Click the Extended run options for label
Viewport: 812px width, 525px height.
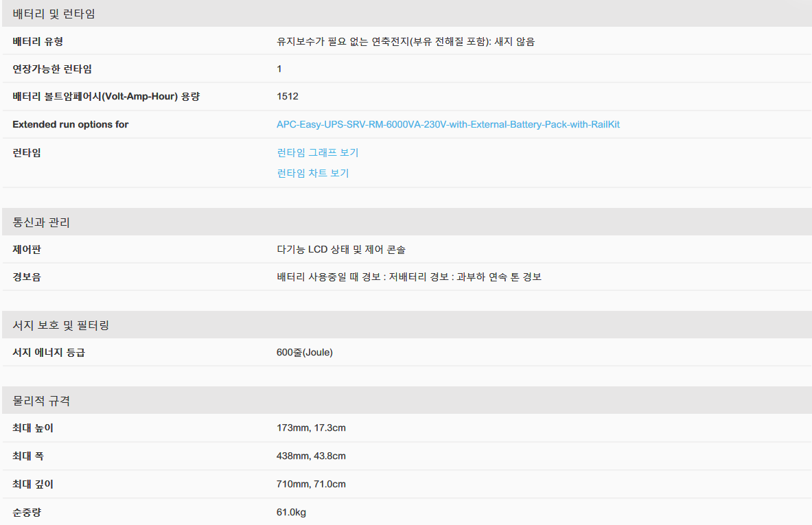point(71,125)
